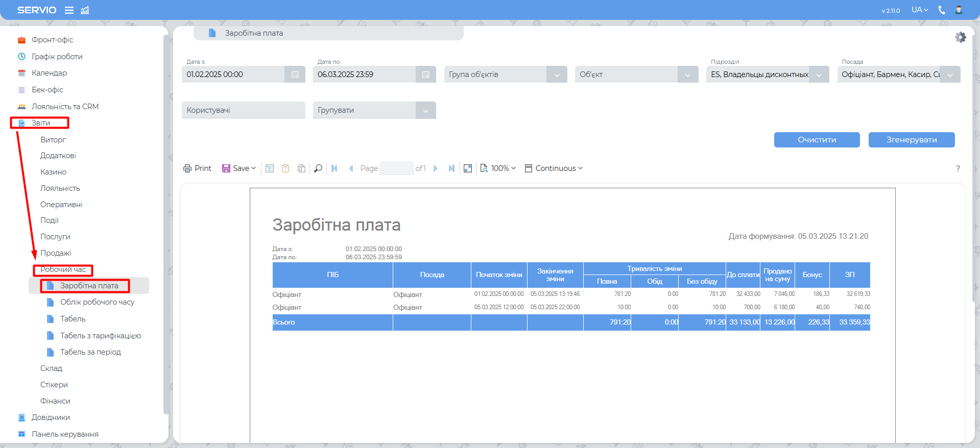Open the settings gear icon
The width and height of the screenshot is (980, 448).
(960, 37)
